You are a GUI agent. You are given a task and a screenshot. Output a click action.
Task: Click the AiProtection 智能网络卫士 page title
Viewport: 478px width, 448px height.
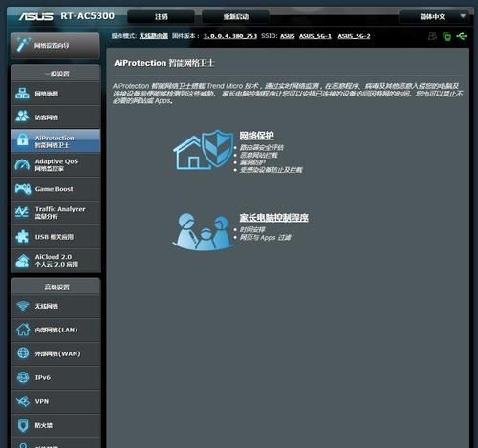(163, 63)
